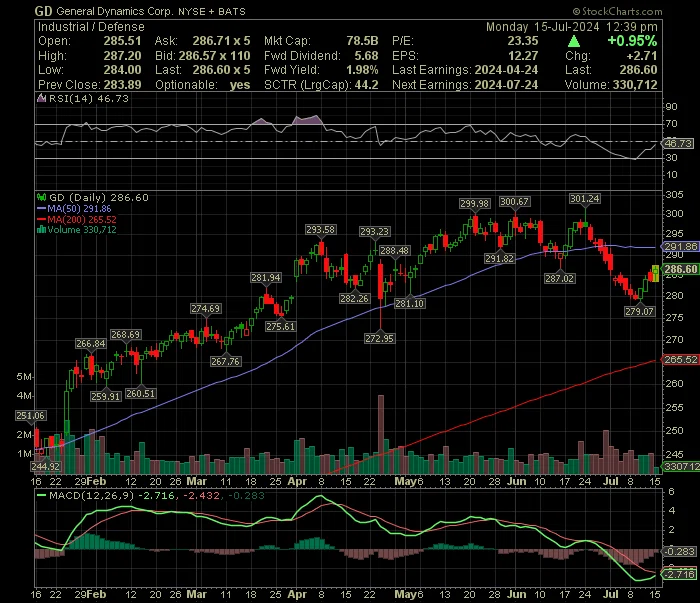The image size is (700, 603).
Task: Click the 281.94 peak price label
Action: coord(266,278)
